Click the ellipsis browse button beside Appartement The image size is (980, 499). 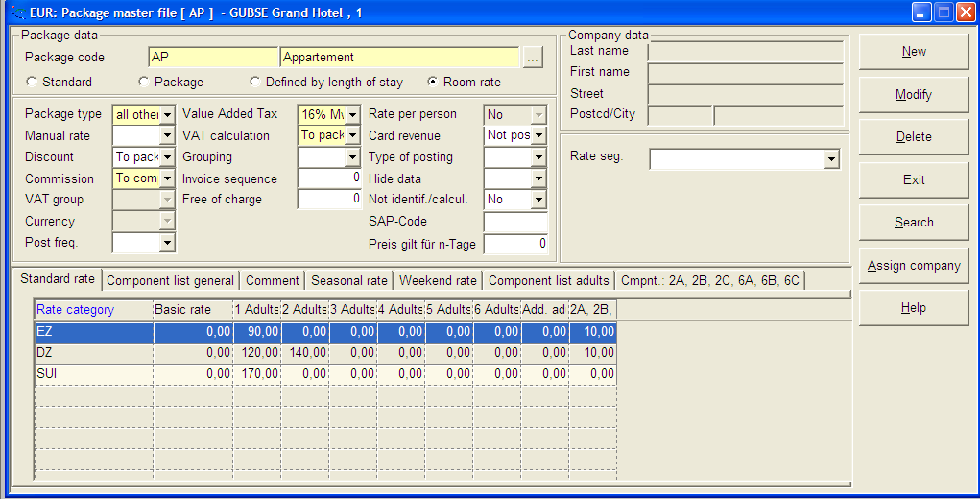pos(533,58)
